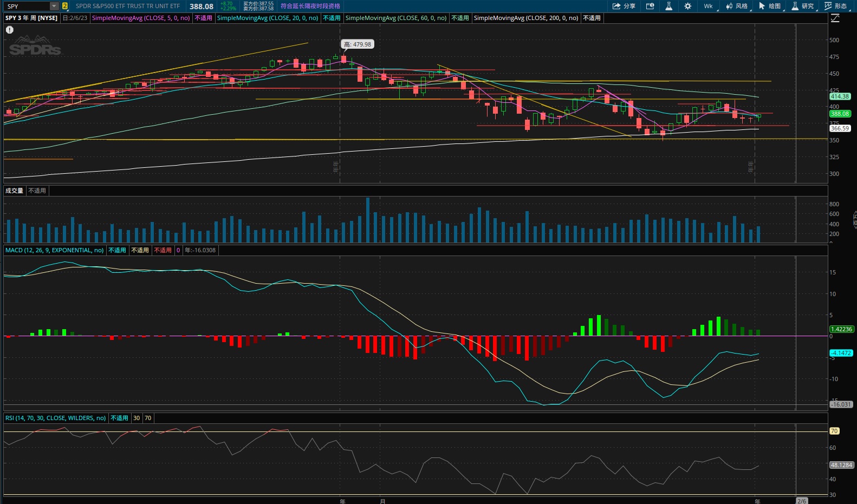Viewport: 857px width, 504px height.
Task: Click the 1.42236 MACD histogram value label
Action: [x=842, y=329]
